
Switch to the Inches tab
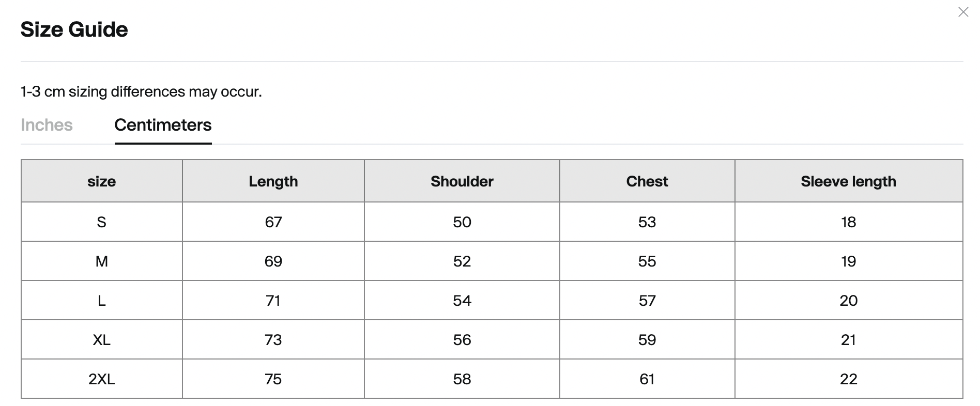point(47,125)
